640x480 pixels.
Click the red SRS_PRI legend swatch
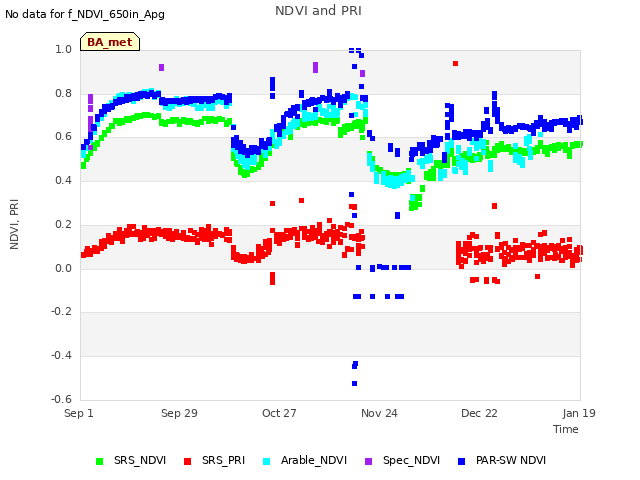pos(187,461)
